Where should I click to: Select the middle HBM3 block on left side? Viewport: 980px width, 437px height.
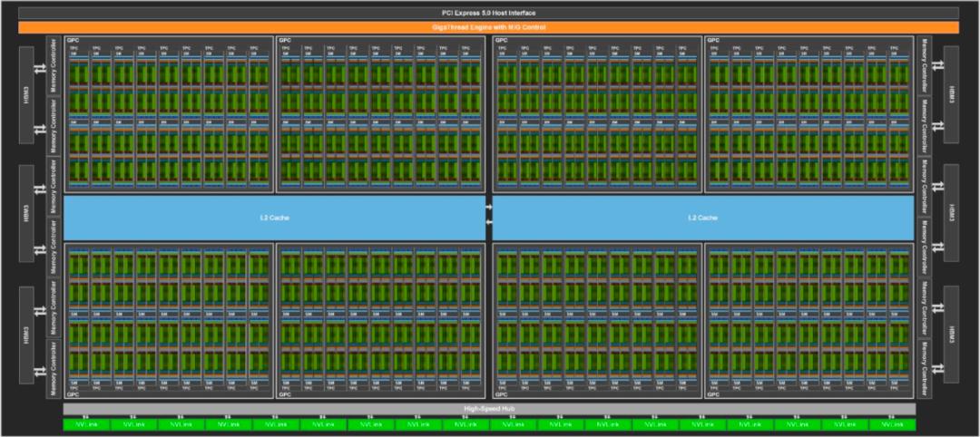point(26,218)
